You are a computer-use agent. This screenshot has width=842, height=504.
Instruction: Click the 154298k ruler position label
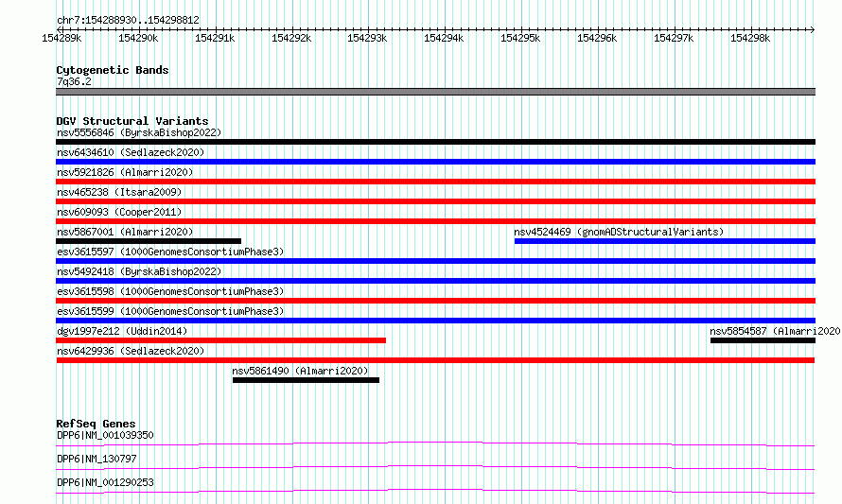tap(750, 38)
